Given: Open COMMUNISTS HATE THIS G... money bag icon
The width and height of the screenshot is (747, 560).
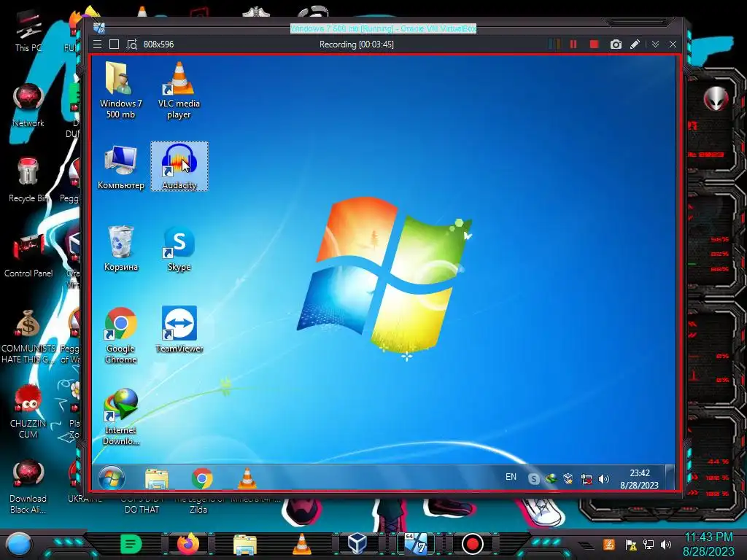Looking at the screenshot, I should pos(28,337).
